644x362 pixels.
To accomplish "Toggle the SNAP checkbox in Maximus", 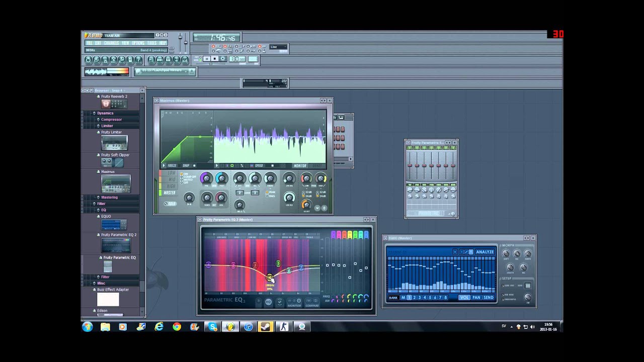I will pyautogui.click(x=194, y=165).
